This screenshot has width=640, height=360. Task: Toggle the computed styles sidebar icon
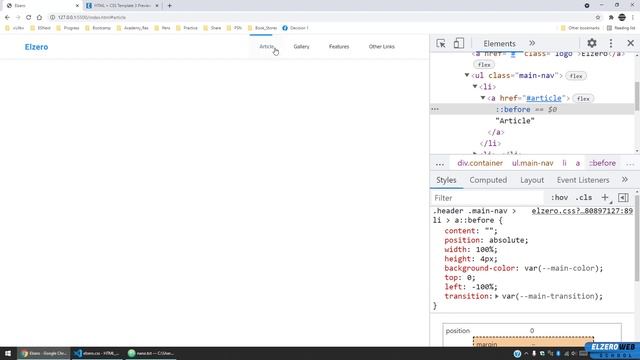623,198
